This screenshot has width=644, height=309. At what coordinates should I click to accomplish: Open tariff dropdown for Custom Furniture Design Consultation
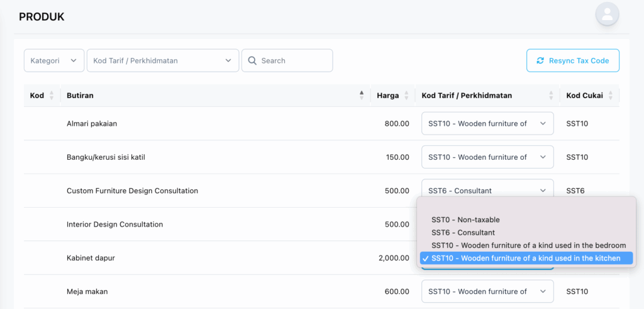coord(487,191)
